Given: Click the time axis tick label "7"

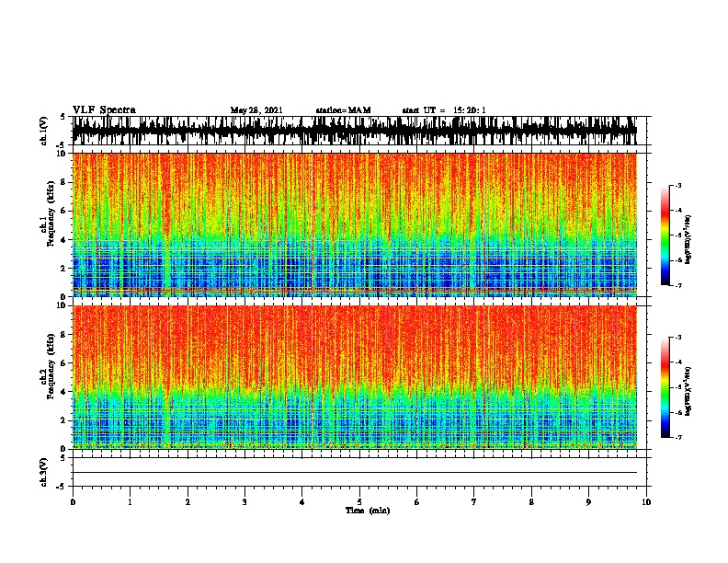Looking at the screenshot, I should click(474, 501).
